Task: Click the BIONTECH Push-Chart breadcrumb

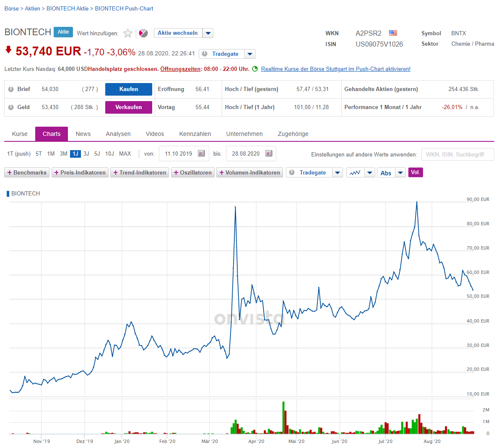Action: pyautogui.click(x=124, y=9)
